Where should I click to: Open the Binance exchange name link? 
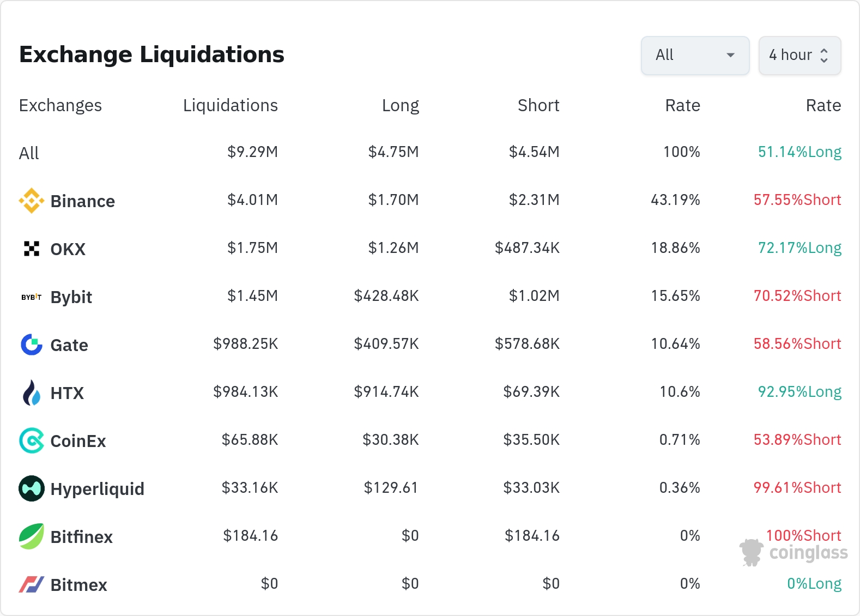(82, 201)
